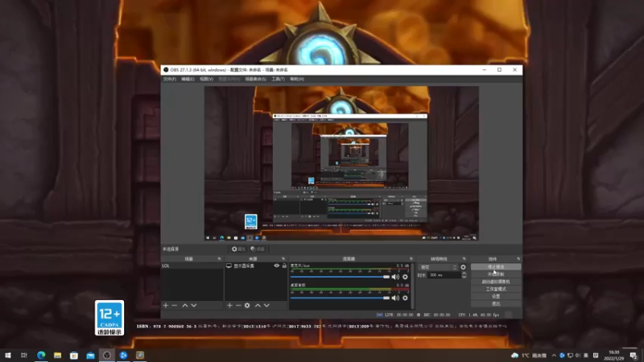644x362 pixels.
Task: Pop out the Audio Mixer dock icon
Action: tap(411, 258)
